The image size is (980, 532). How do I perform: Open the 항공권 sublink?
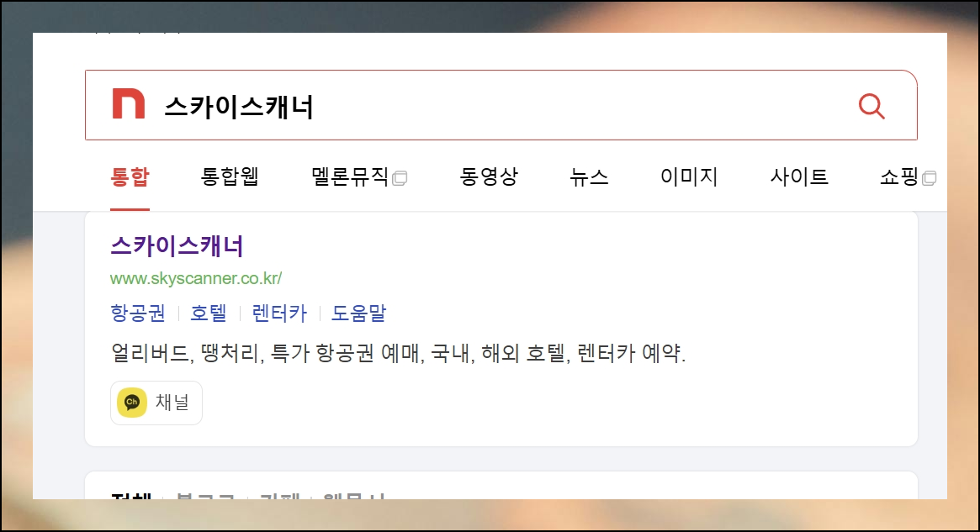138,313
